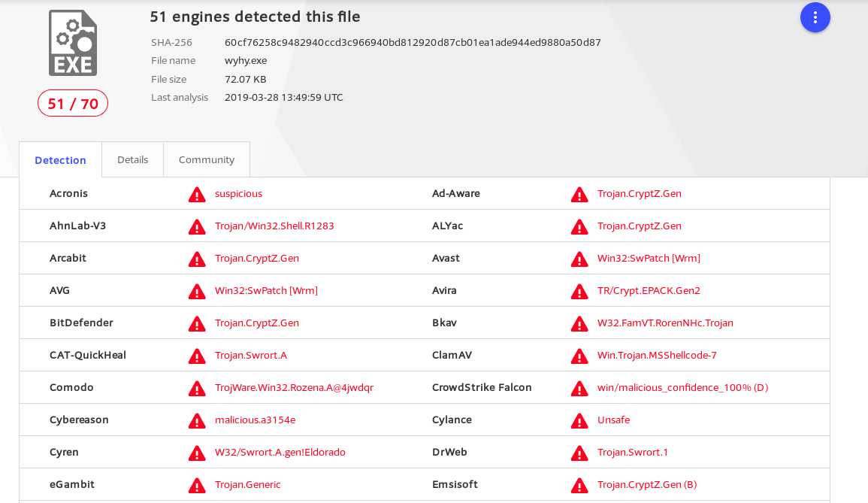This screenshot has height=503, width=868.
Task: Click Emsisoft result Trojan.CryptZ.Gen (B)
Action: (647, 484)
